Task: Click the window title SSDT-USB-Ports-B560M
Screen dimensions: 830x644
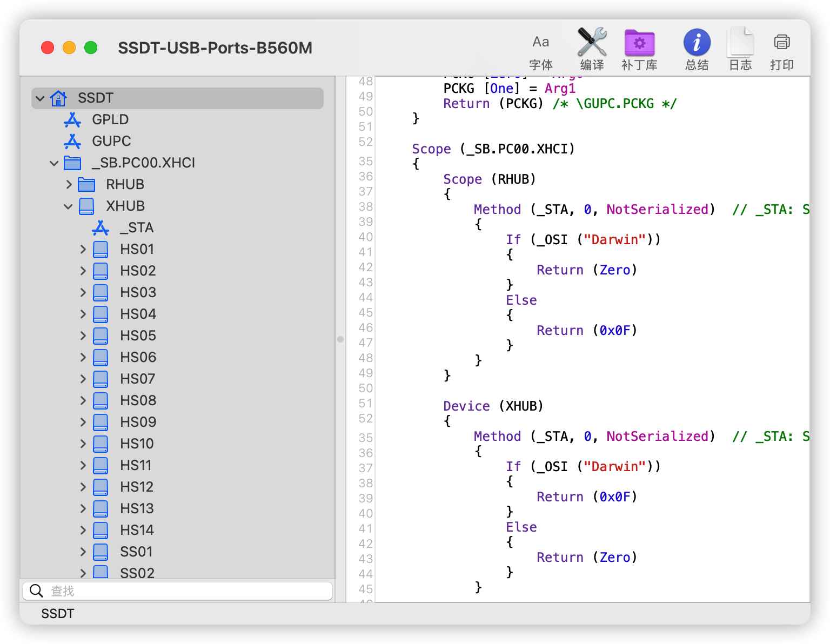Action: coord(215,48)
